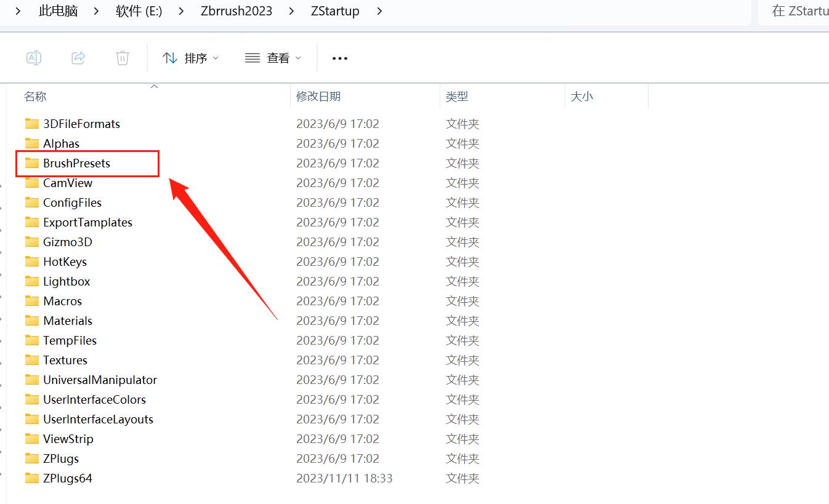Click 文件夹 type cell in ZPlugs64 row

(463, 478)
